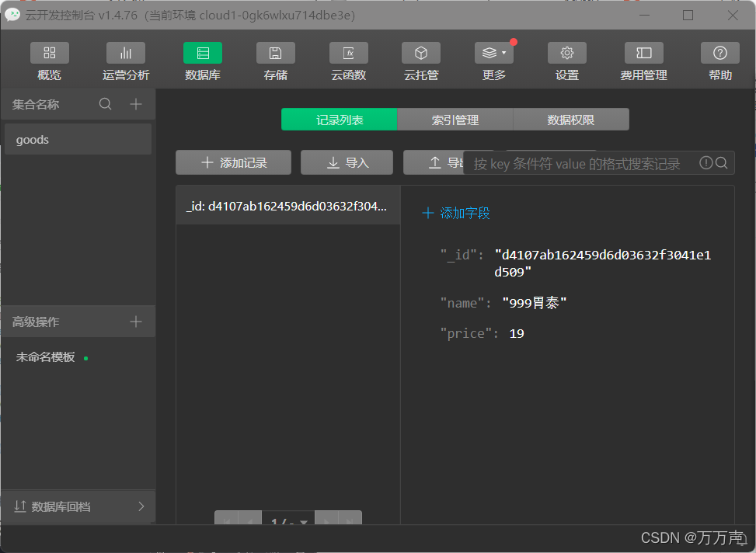This screenshot has width=756, height=553.
Task: Expand the 更多 dropdown
Action: (x=493, y=53)
